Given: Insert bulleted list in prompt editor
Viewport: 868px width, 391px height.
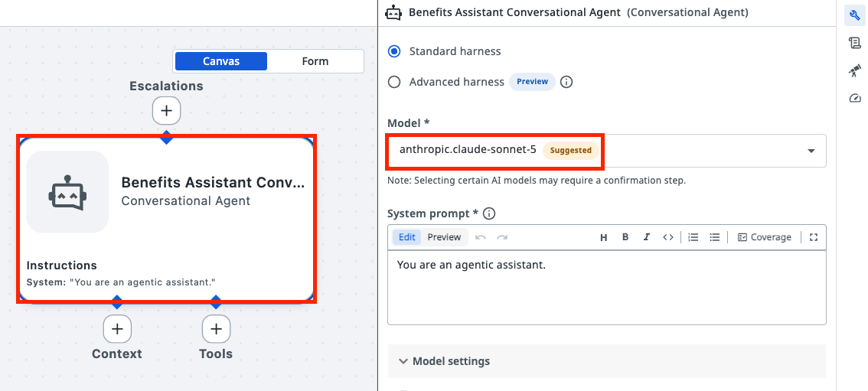Looking at the screenshot, I should [715, 237].
